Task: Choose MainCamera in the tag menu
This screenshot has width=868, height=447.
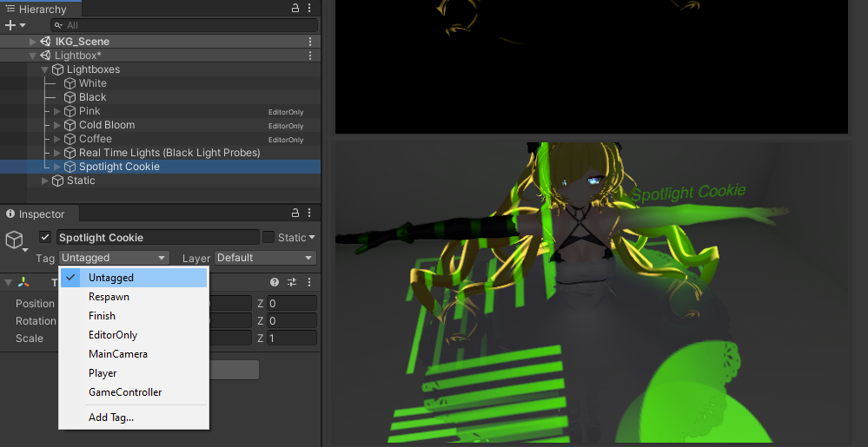Action: point(134,354)
